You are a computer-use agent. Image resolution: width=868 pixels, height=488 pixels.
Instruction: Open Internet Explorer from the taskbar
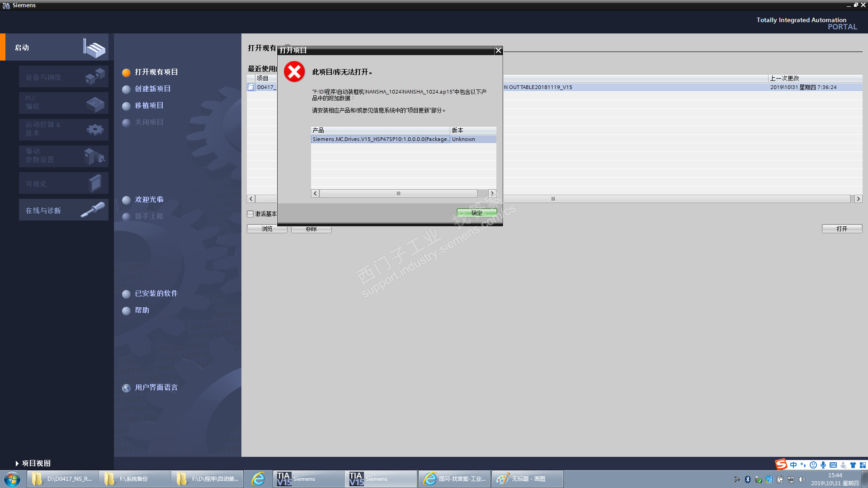(x=258, y=479)
